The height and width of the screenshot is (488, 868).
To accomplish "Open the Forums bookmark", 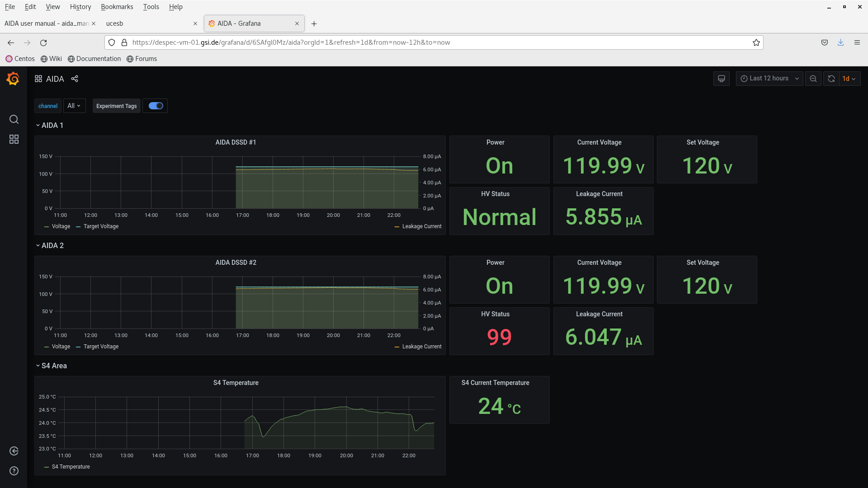I will tap(142, 59).
